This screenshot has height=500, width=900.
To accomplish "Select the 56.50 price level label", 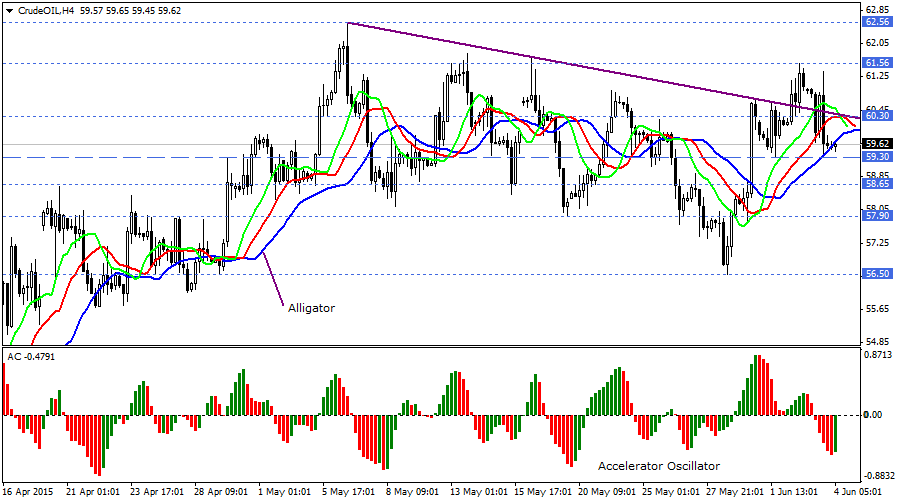I will click(x=879, y=273).
